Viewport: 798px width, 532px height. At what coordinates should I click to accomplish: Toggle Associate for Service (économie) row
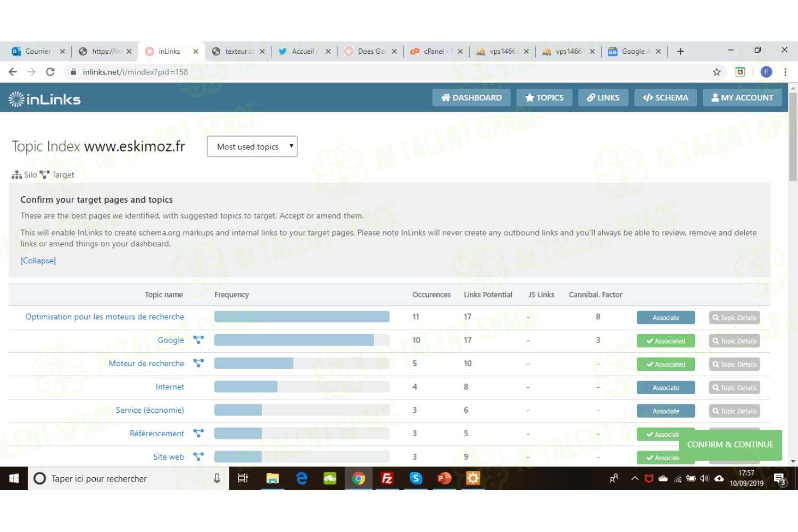(666, 411)
